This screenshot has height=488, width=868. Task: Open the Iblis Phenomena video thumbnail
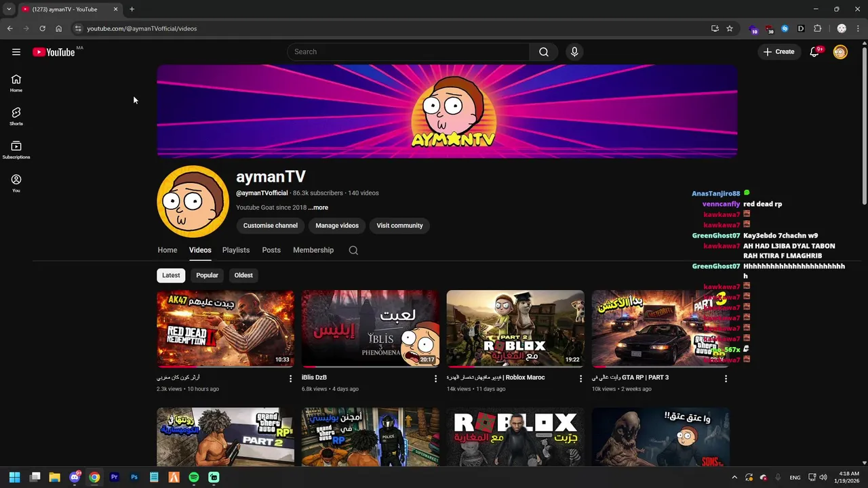click(370, 329)
